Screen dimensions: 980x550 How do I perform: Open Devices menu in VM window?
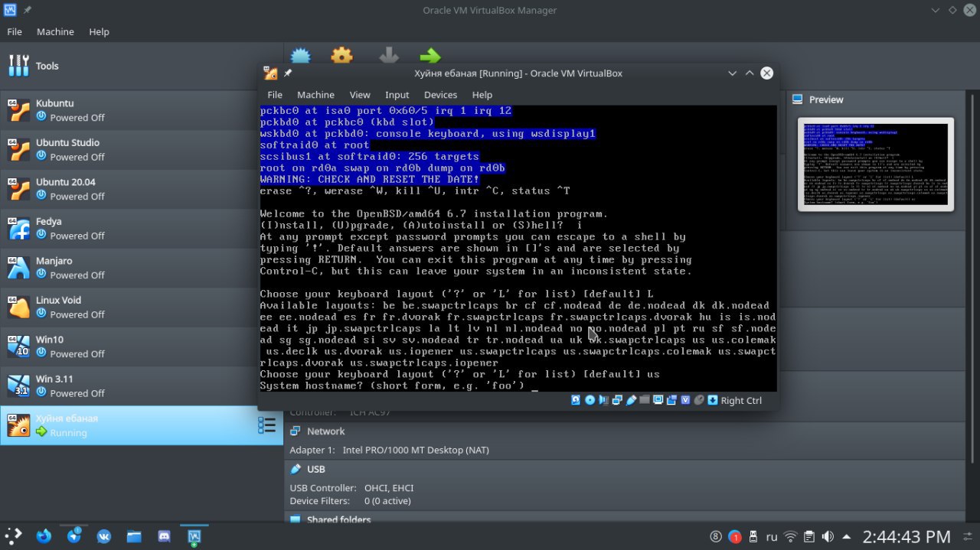tap(440, 95)
